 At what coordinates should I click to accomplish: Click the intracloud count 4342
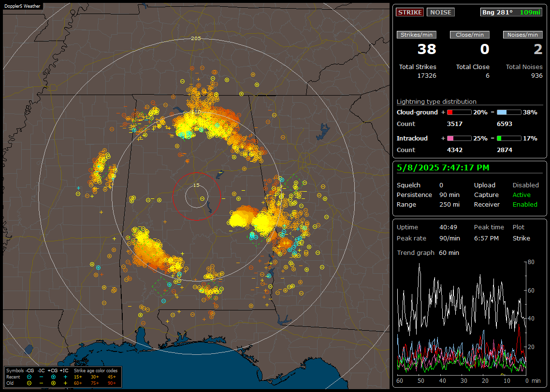coord(455,150)
